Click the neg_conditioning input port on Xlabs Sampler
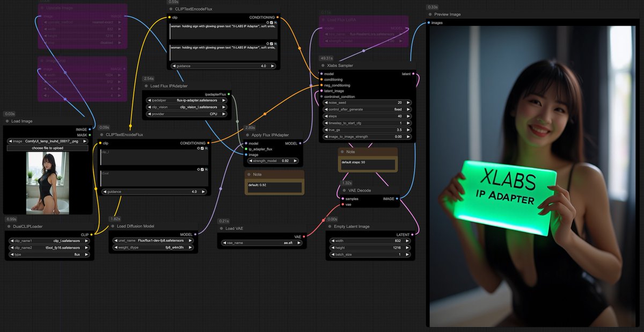 [321, 85]
